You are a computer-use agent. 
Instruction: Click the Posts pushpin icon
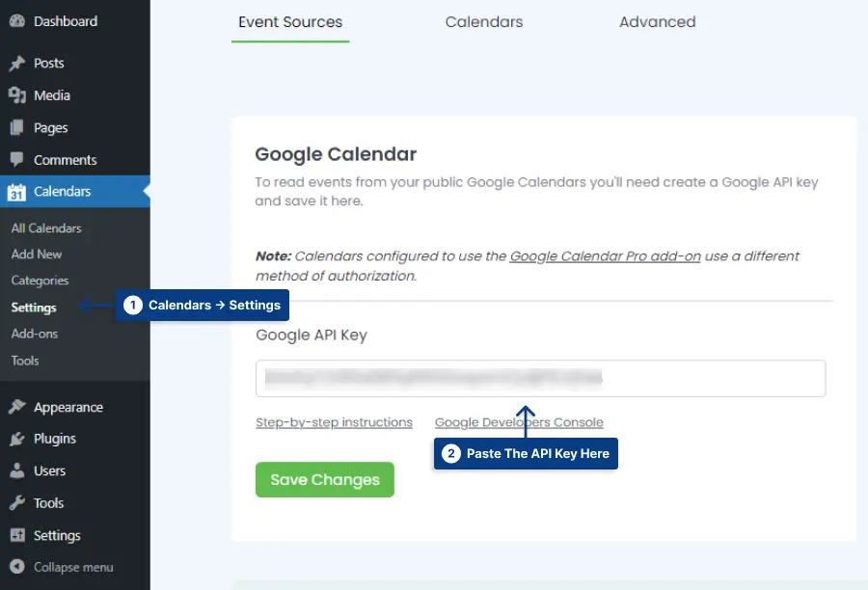(x=17, y=63)
